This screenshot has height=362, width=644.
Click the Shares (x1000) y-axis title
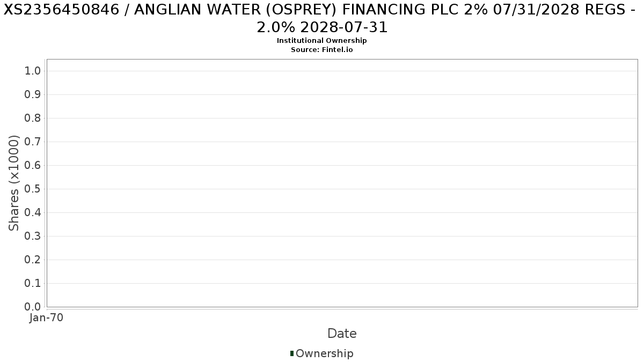point(14,183)
